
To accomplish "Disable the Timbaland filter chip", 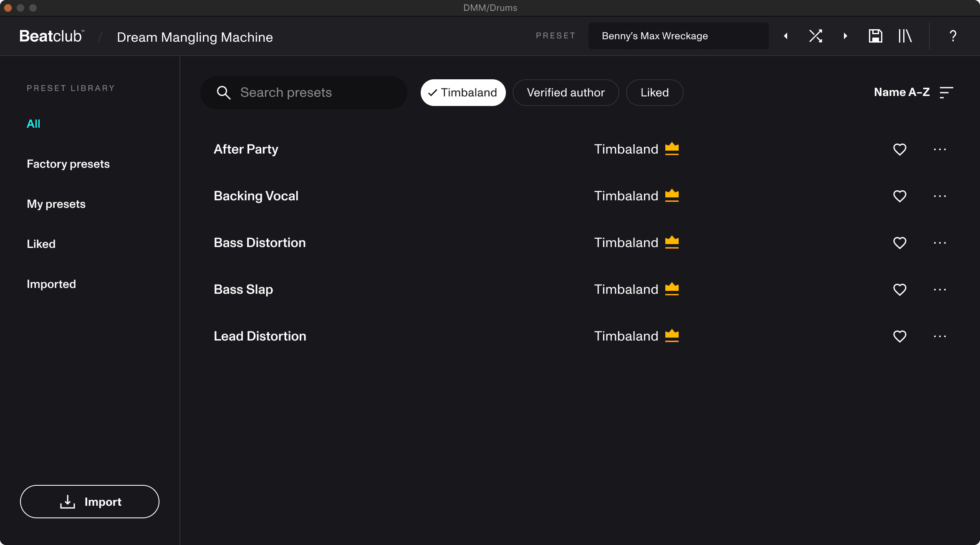I will click(x=463, y=93).
